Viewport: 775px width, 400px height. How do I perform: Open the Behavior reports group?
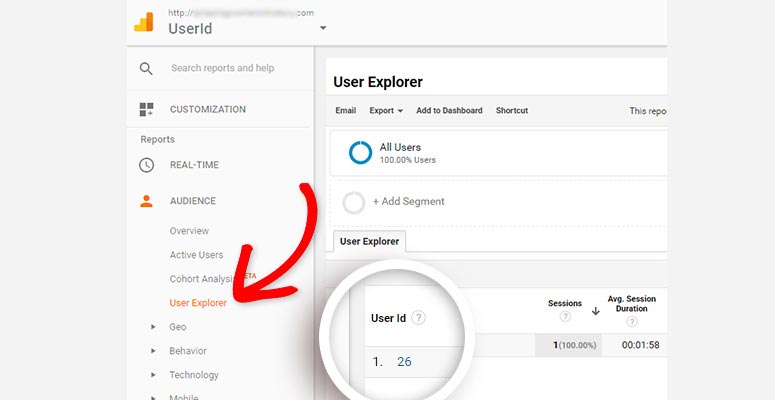point(188,351)
